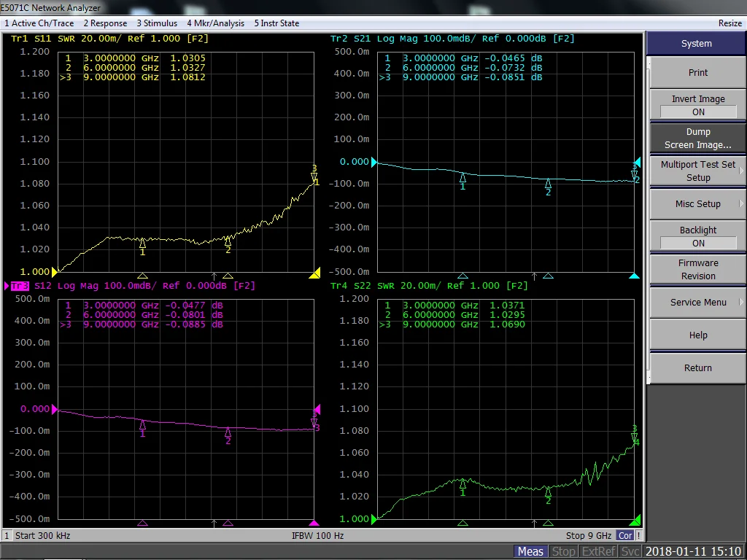Open the 5 Instr State menu
The height and width of the screenshot is (560, 747).
276,23
